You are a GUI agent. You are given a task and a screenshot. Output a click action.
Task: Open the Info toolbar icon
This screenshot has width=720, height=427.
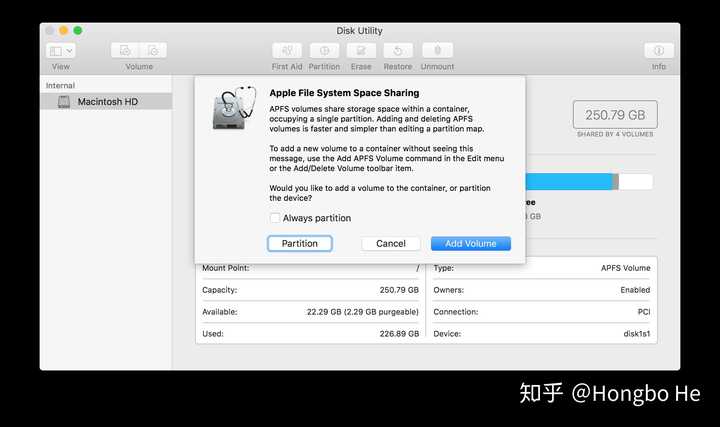[x=659, y=51]
